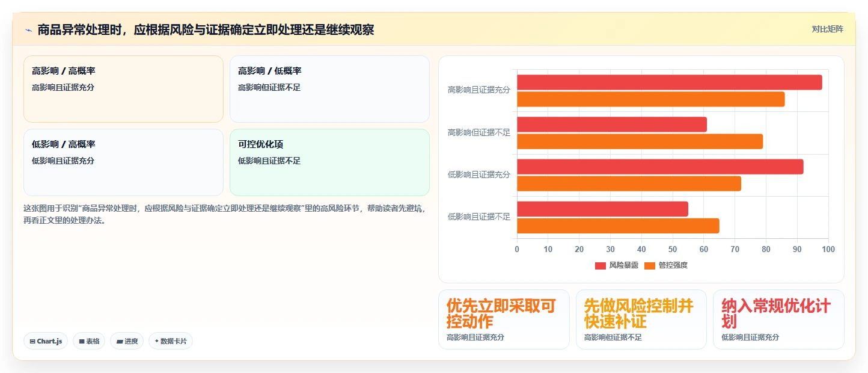Image resolution: width=868 pixels, height=373 pixels.
Task: Click the x-axis tick label 0
Action: pyautogui.click(x=517, y=249)
